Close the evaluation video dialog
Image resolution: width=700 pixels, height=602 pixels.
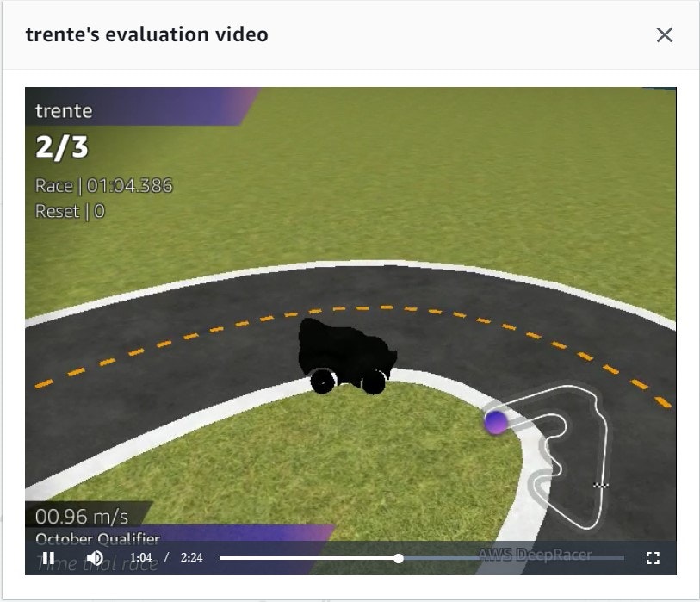pos(665,34)
